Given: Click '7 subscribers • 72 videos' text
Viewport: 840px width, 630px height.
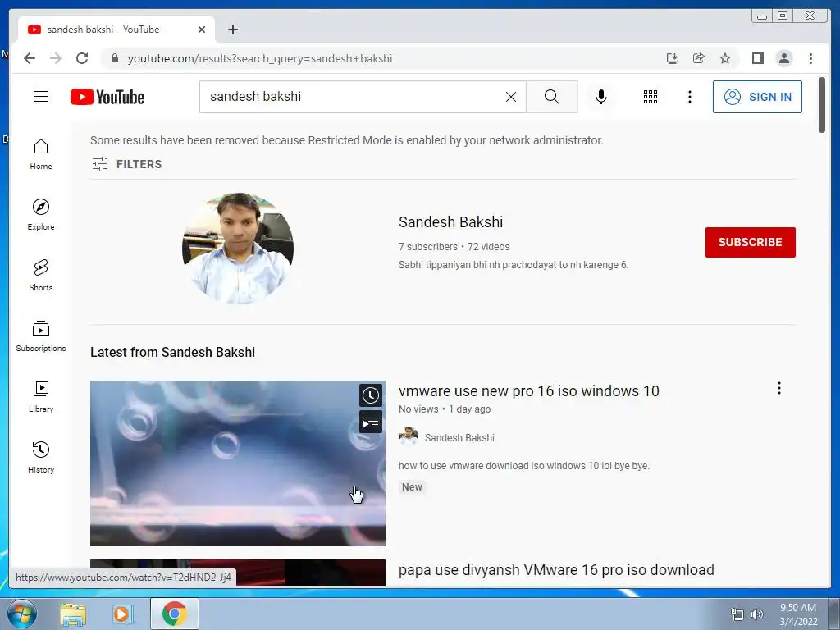Looking at the screenshot, I should [454, 246].
